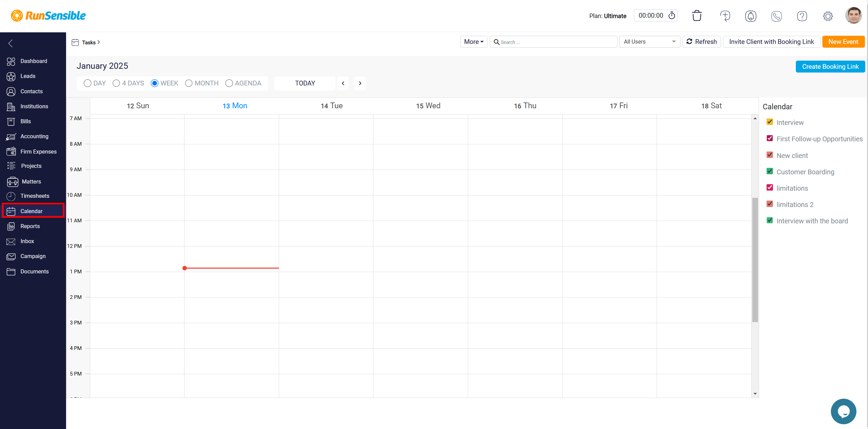Click the trash/delete icon in toolbar
This screenshot has width=868, height=429.
click(x=697, y=16)
